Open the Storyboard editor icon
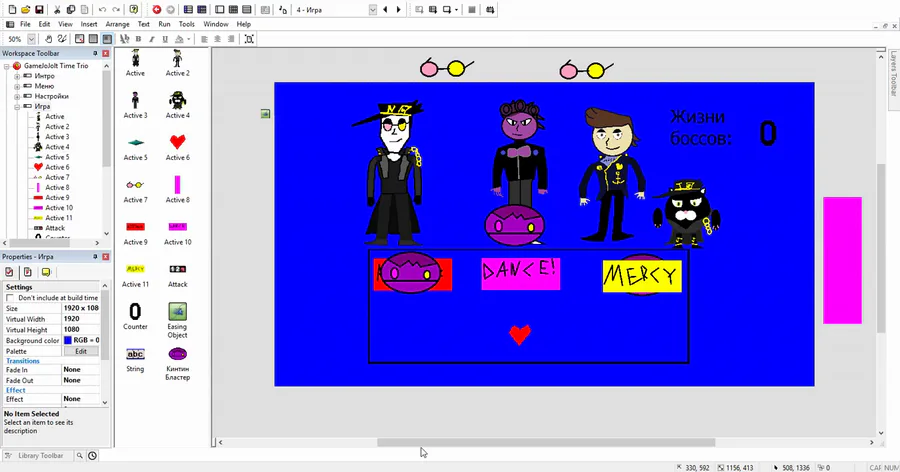This screenshot has height=472, width=900. click(188, 10)
